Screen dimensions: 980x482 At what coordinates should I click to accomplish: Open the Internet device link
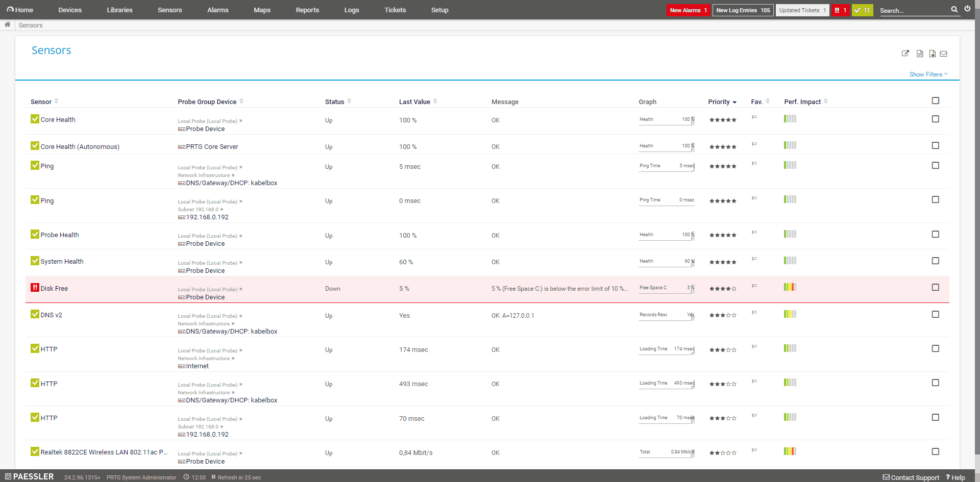[x=197, y=366]
